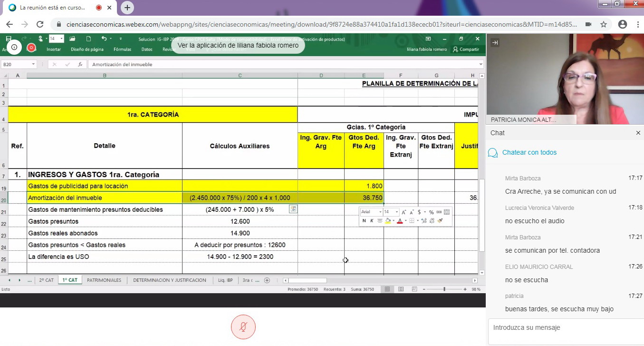Toggle italic in the floating mini toolbar
Image resolution: width=644 pixels, height=346 pixels.
[x=372, y=221]
